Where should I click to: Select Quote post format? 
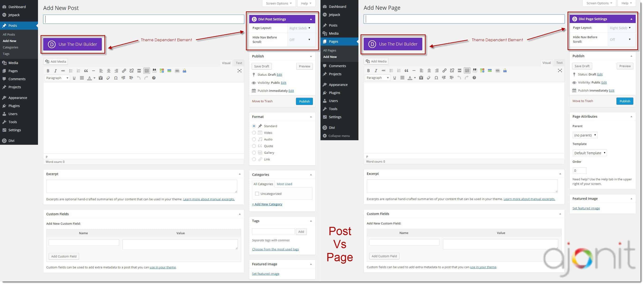(x=254, y=146)
